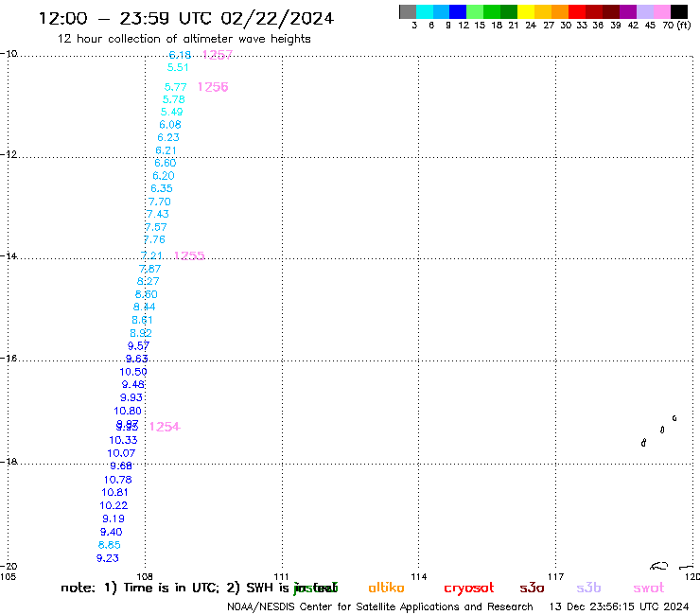
Task: Select the pink time label 1255
Action: point(189,255)
